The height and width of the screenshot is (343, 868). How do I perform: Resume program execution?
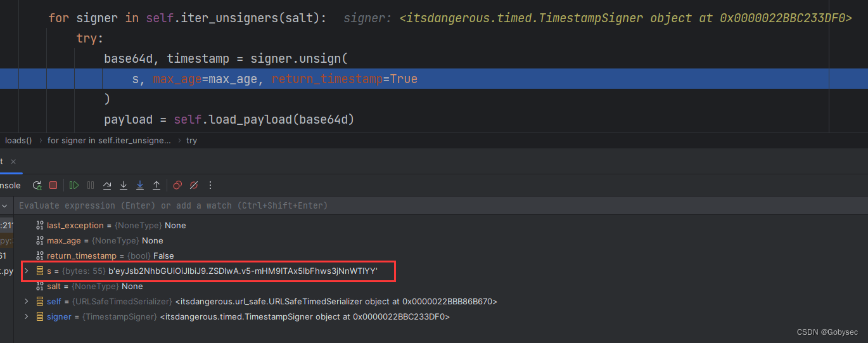coord(74,185)
